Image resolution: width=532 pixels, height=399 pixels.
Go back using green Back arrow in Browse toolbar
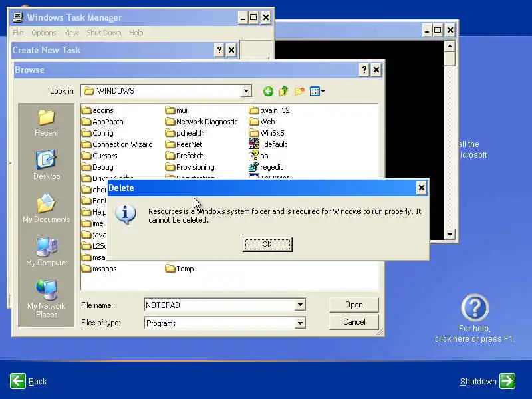268,91
